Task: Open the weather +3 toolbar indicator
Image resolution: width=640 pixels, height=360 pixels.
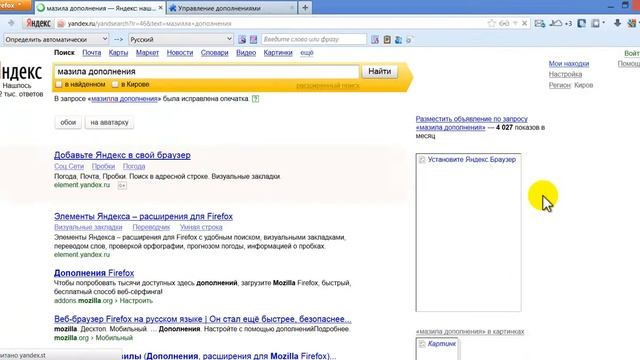Action: tap(560, 23)
